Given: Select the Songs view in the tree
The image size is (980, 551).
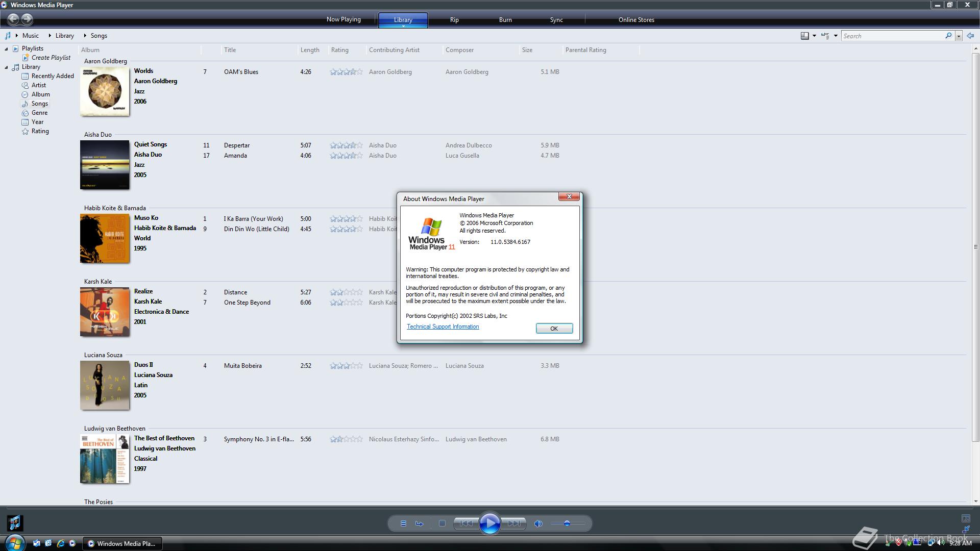Looking at the screenshot, I should (x=40, y=104).
